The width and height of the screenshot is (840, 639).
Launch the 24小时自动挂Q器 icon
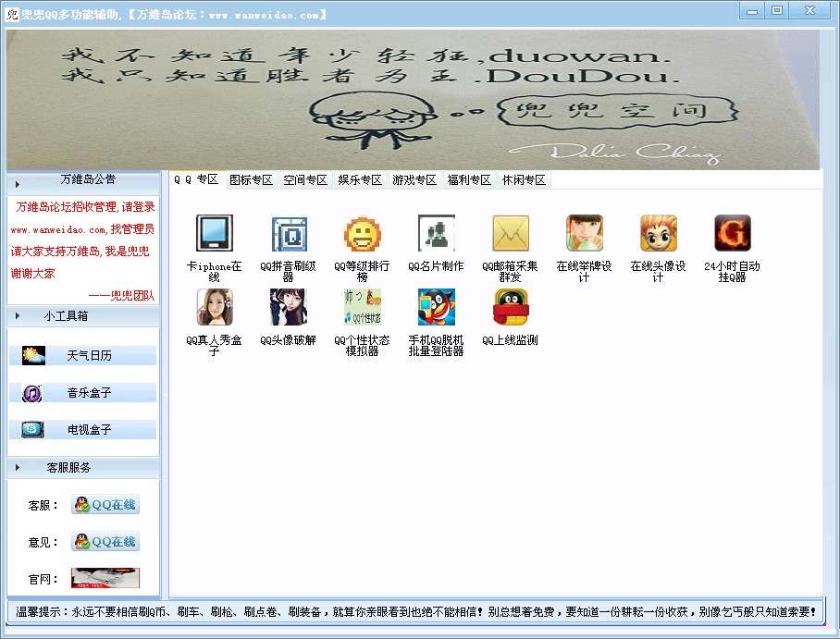pos(732,234)
